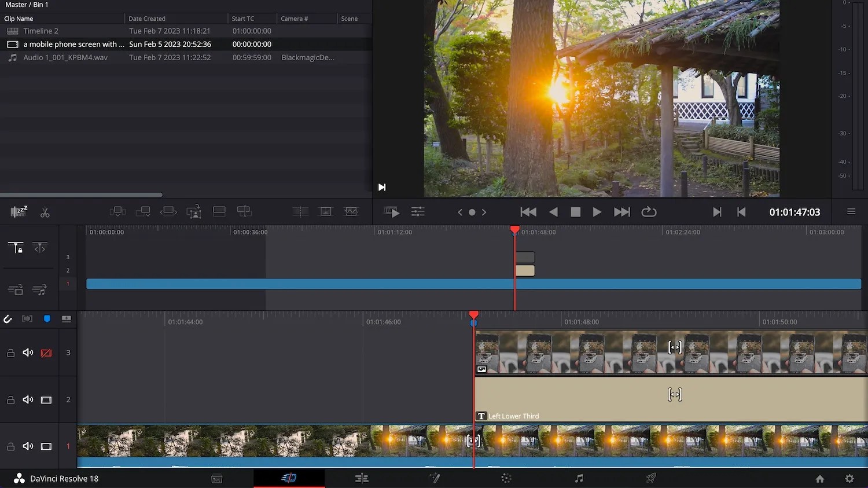Screen dimensions: 868x488
Task: Open the Boring Detector tool
Action: click(19, 212)
